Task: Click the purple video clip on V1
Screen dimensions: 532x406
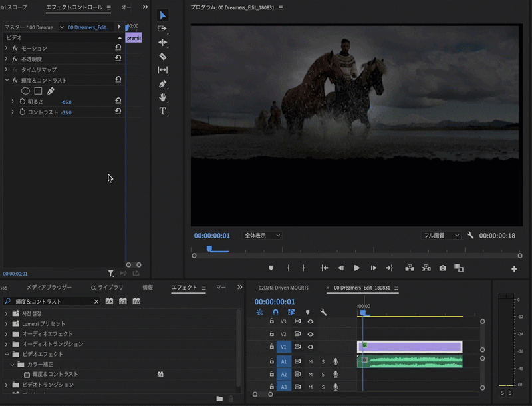Action: pos(412,346)
